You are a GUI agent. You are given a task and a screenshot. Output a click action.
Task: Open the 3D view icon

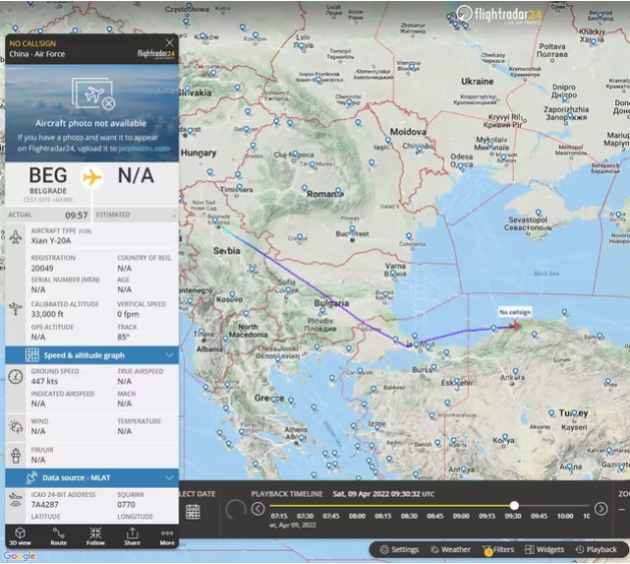(x=20, y=536)
